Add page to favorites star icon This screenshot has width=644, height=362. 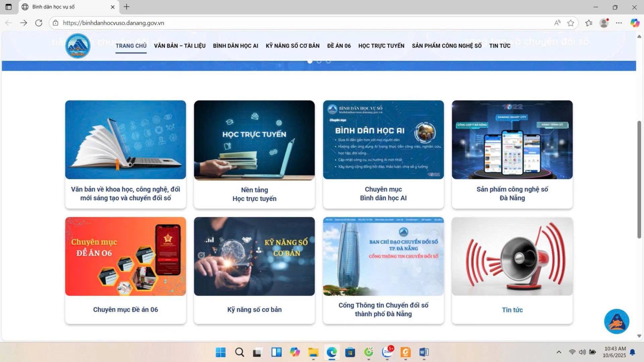pyautogui.click(x=571, y=23)
